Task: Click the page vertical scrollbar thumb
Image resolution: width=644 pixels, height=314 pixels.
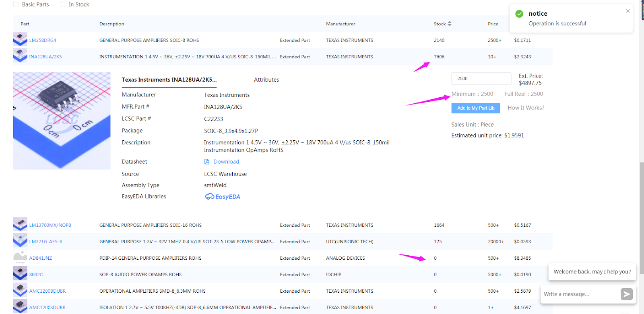Action: pos(642,218)
